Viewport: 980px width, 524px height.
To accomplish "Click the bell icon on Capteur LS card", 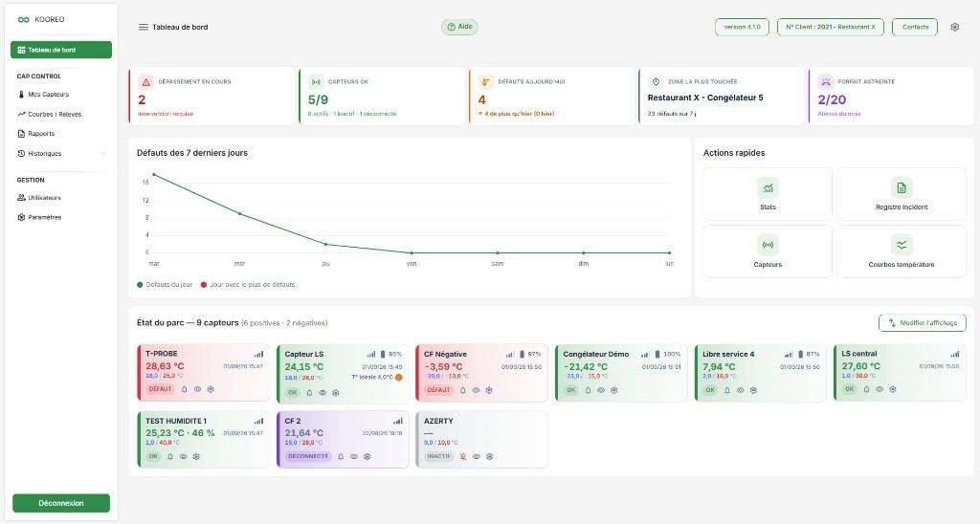I will coord(309,393).
